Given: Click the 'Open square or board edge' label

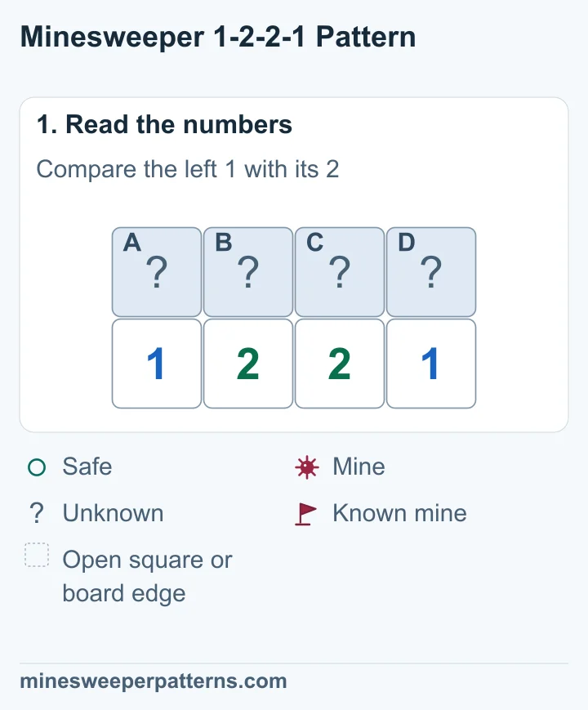Looking at the screenshot, I should [x=147, y=577].
